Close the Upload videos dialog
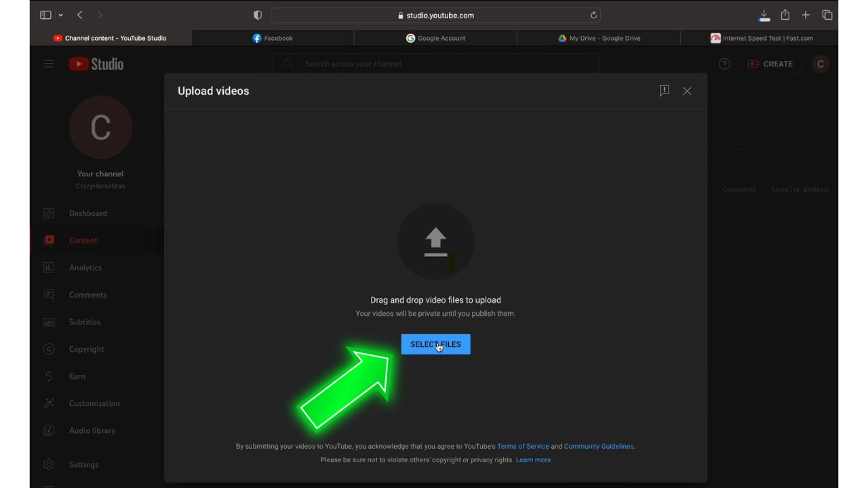Screen dimensions: 868x488 [x=687, y=91]
